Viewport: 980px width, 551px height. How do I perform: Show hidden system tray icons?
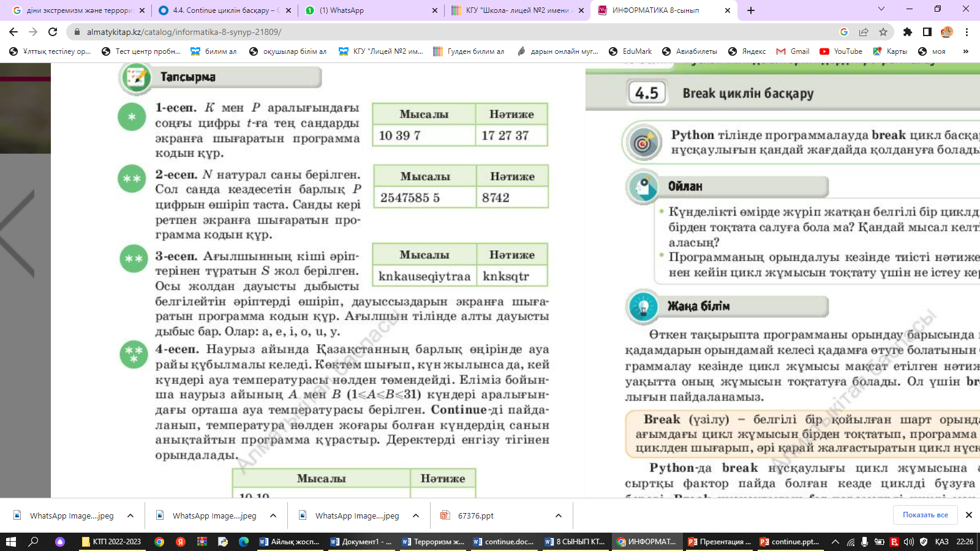pos(835,542)
